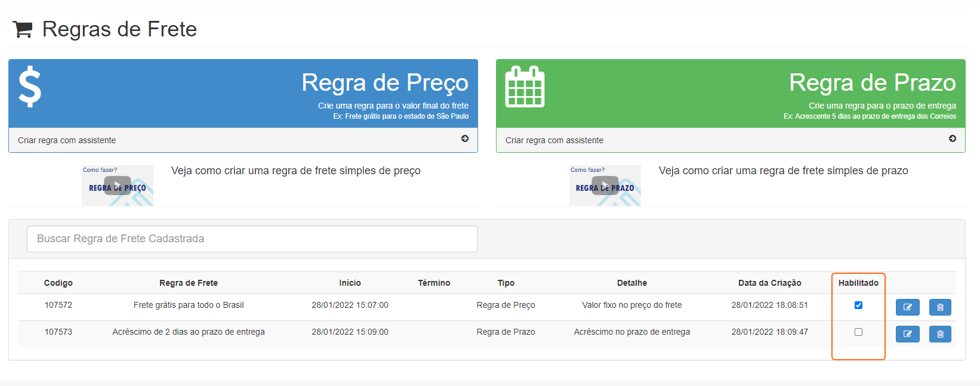
Task: Click the arrow icon in Regra de Prazo panel
Action: tap(953, 139)
